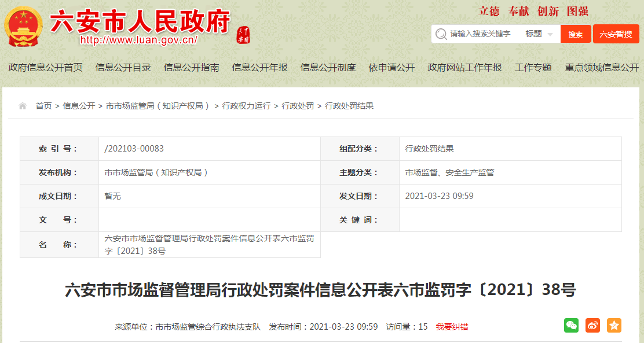The image size is (644, 343).
Task: Open 市市场监管局（知识产权局） breadcrumb link
Action: 158,106
